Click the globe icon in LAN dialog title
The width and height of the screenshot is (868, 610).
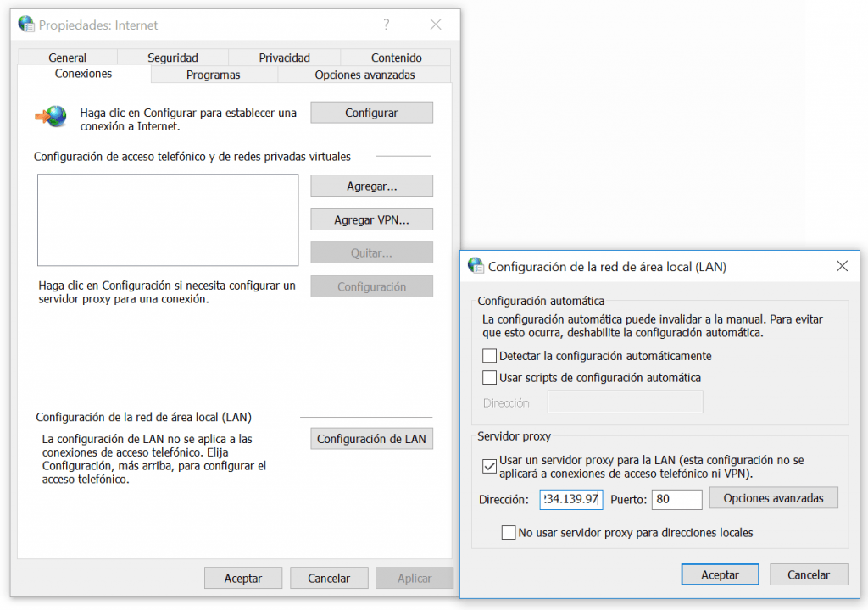(476, 266)
